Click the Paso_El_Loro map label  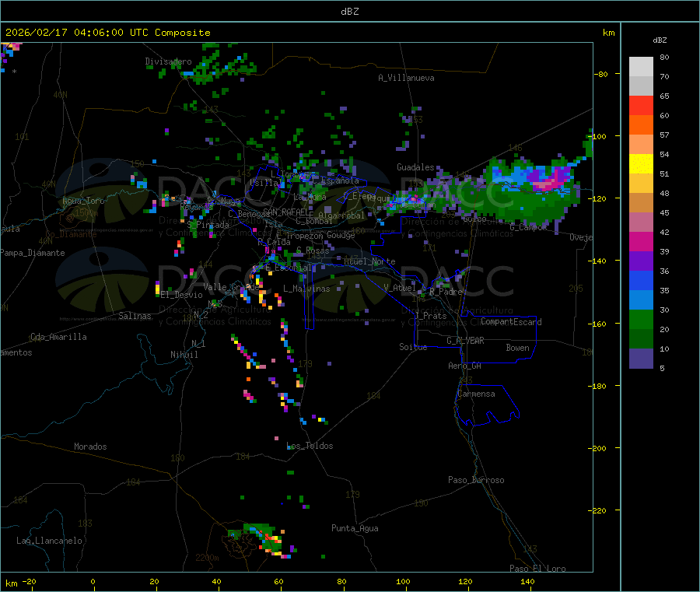pos(537,569)
